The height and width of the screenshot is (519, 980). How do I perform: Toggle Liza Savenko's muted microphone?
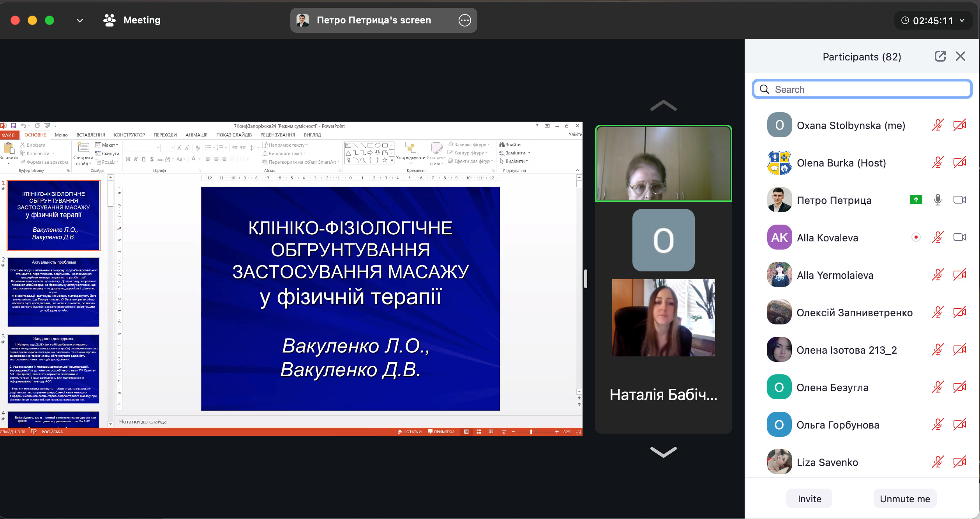click(x=938, y=462)
